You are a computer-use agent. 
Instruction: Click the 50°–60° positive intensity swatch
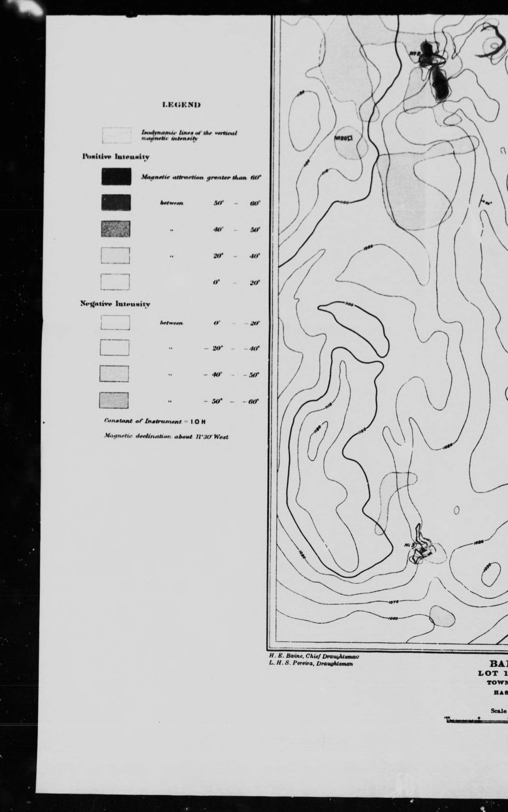[116, 203]
